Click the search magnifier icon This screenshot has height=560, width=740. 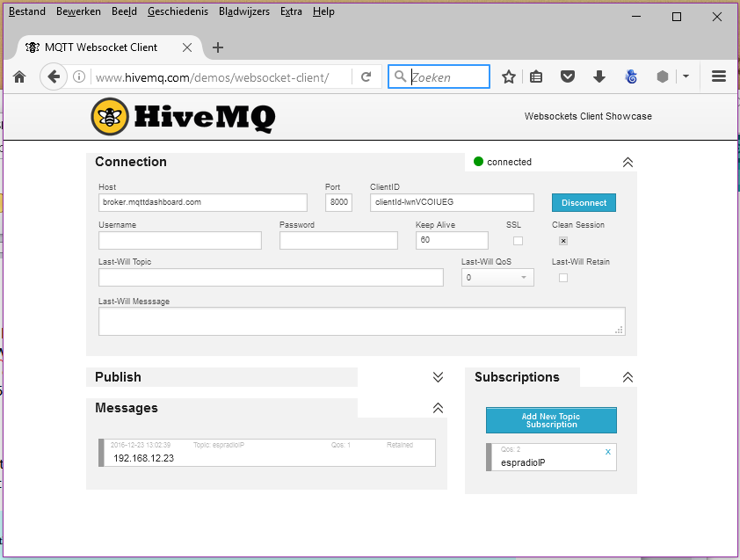[x=400, y=76]
